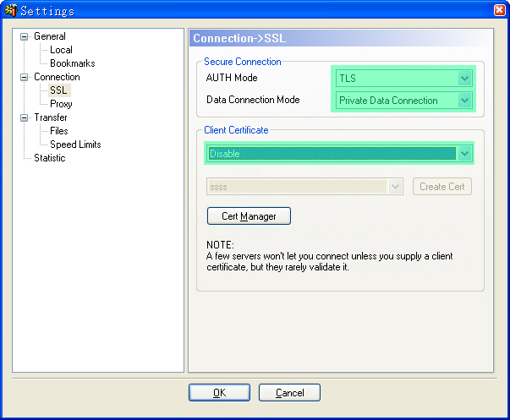Click the AUTH Mode label
Image resolution: width=510 pixels, height=420 pixels.
232,78
